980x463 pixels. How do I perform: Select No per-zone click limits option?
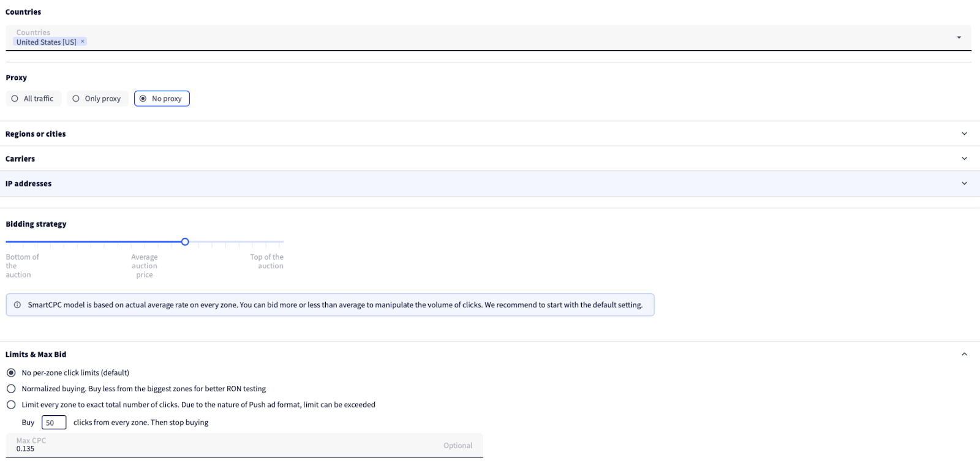tap(11, 373)
